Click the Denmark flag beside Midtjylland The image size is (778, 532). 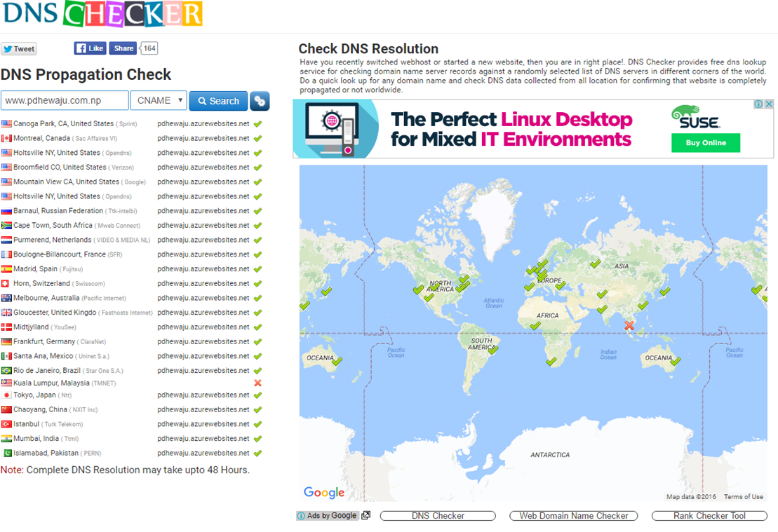tap(6, 327)
